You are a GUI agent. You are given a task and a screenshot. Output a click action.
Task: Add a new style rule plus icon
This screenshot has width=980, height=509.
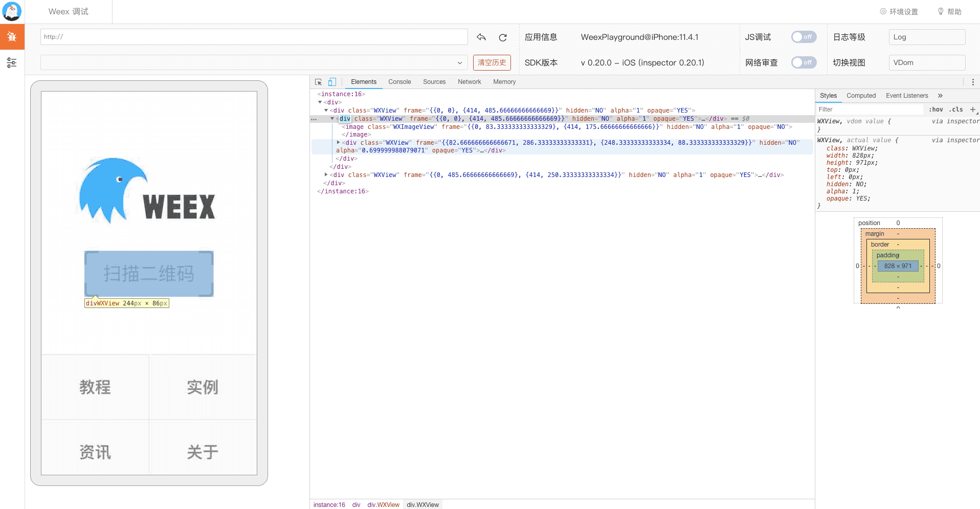972,109
